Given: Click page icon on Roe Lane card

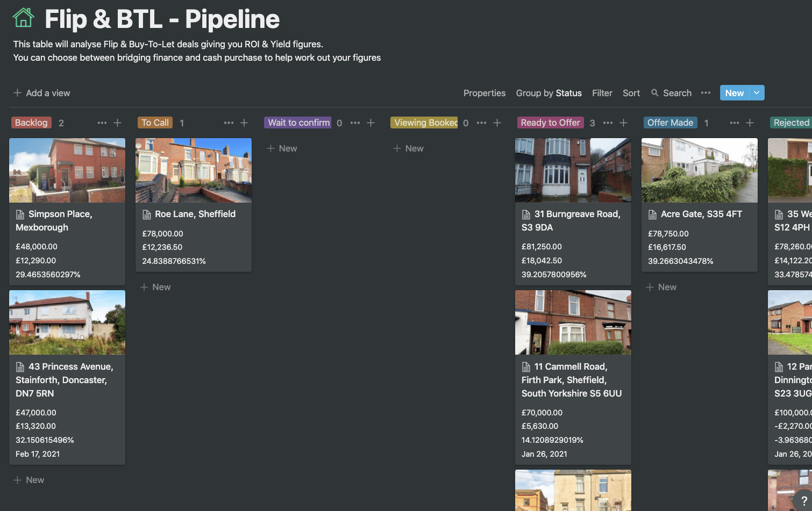Looking at the screenshot, I should pos(147,214).
